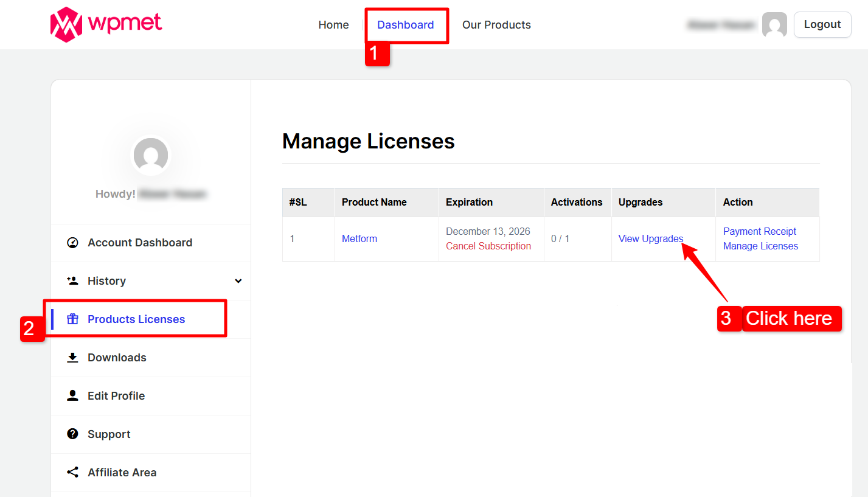This screenshot has height=497, width=868.
Task: Click the header user avatar icon
Action: pos(774,25)
